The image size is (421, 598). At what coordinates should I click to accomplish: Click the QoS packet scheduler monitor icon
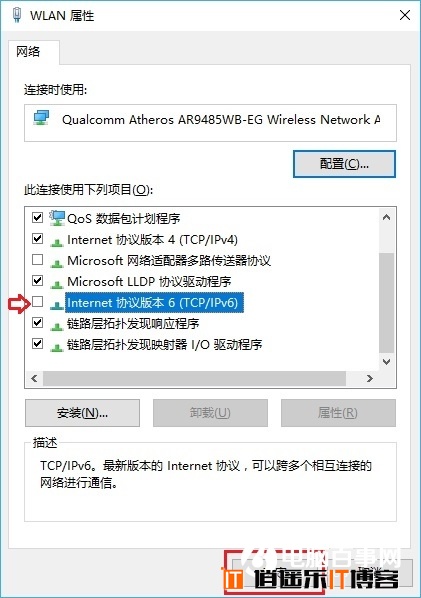[57, 218]
